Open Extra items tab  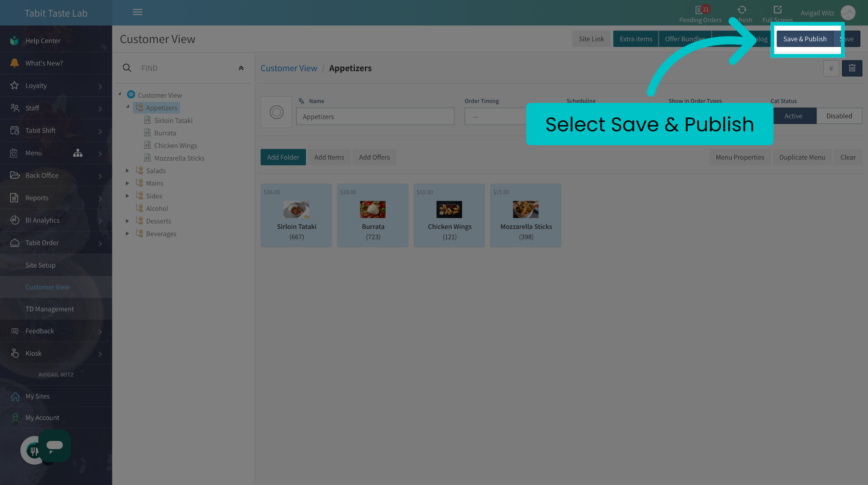(x=636, y=39)
